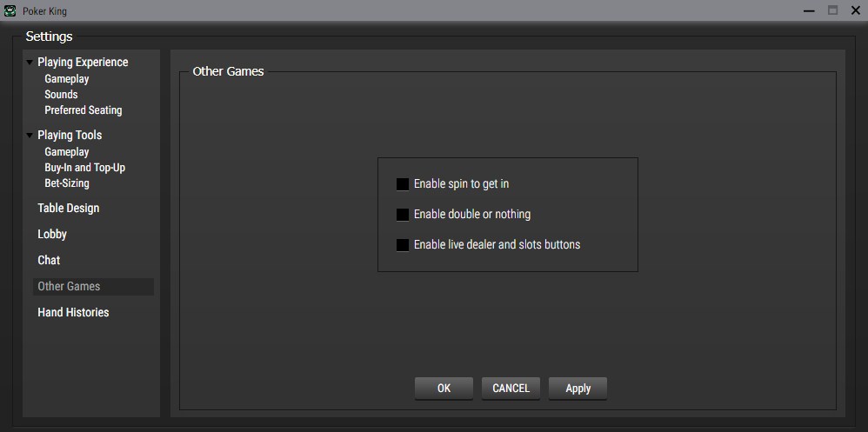Go to Preferred Seating settings
The width and height of the screenshot is (868, 432).
(83, 110)
